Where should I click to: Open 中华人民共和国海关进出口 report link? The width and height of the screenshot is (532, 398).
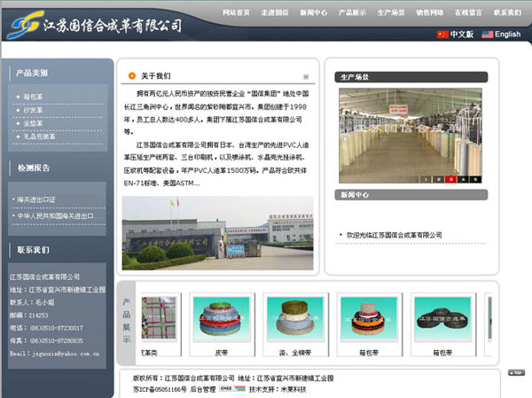[56, 215]
